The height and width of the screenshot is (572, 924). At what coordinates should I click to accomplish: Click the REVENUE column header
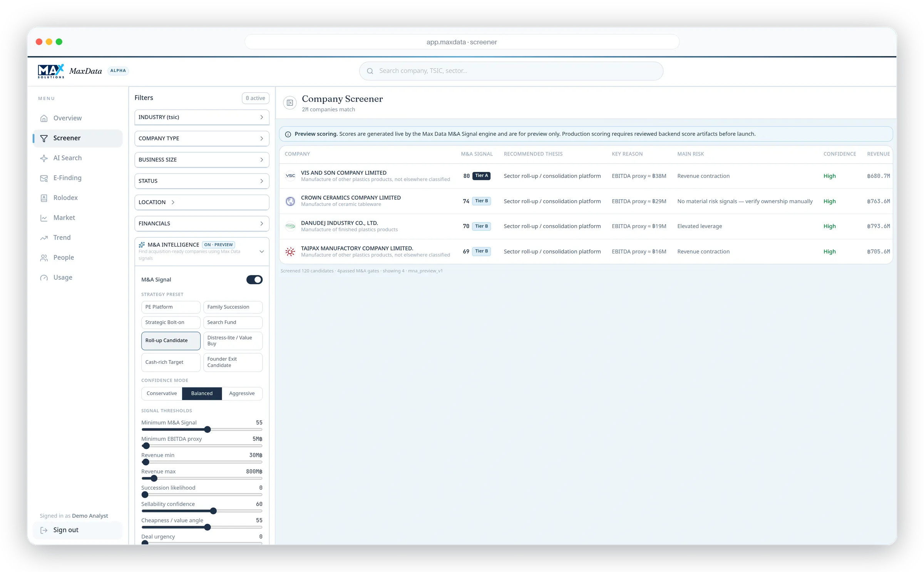click(878, 154)
